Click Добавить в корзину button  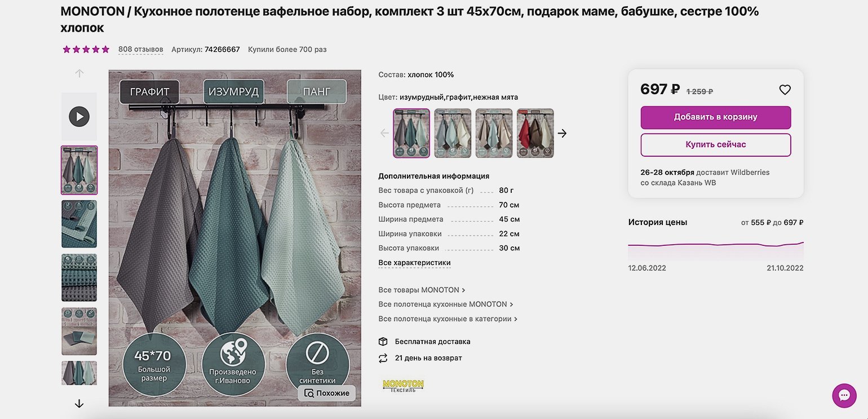coord(716,117)
